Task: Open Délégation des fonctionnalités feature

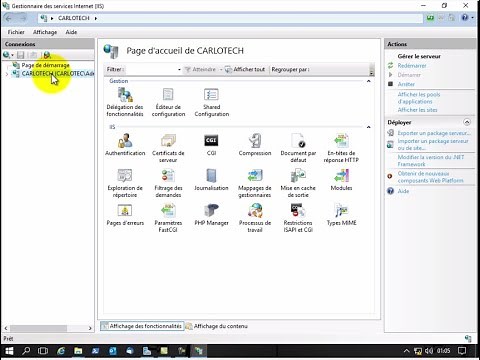Action: click(x=125, y=102)
